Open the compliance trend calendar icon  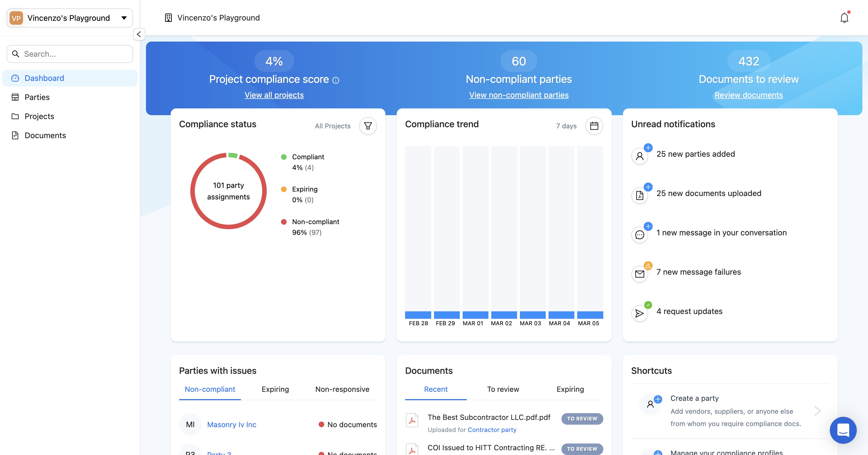click(x=594, y=126)
